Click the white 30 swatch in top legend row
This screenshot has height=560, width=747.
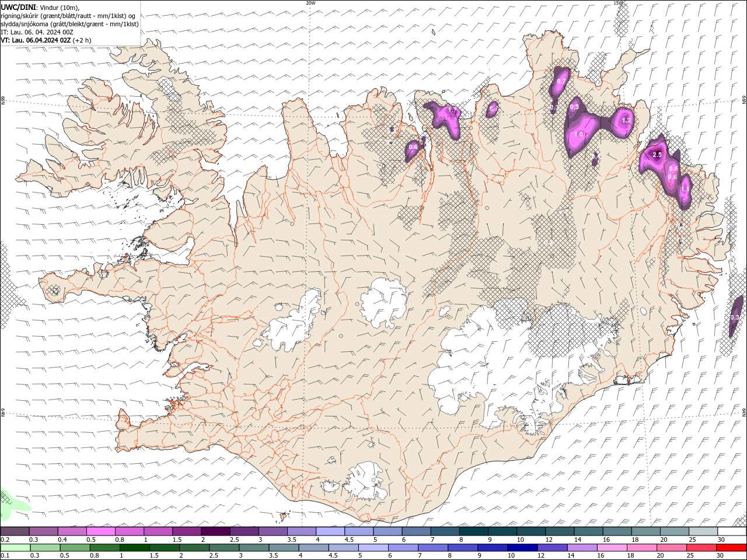coord(732,531)
